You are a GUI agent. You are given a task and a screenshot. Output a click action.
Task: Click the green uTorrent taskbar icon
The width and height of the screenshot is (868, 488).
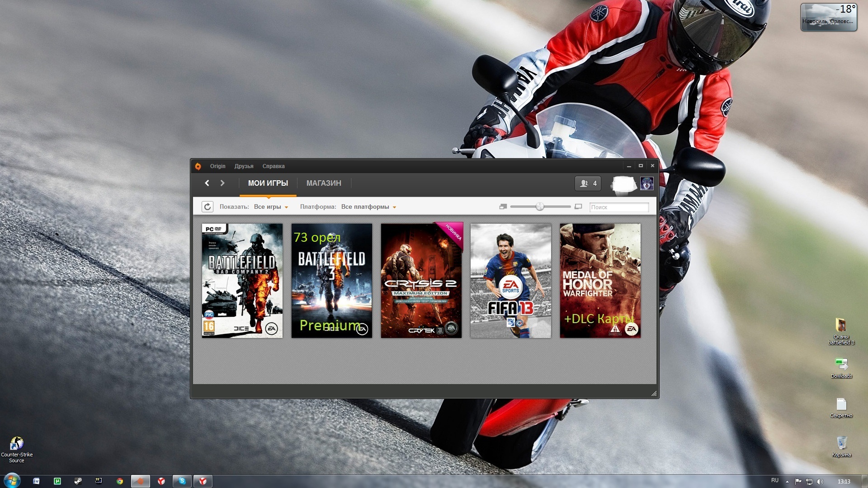[57, 481]
